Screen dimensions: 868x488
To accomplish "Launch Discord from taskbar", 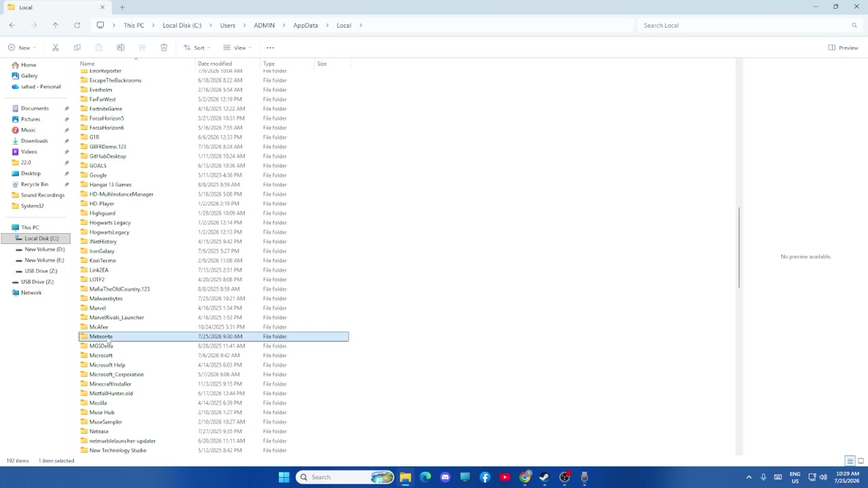I will [445, 477].
